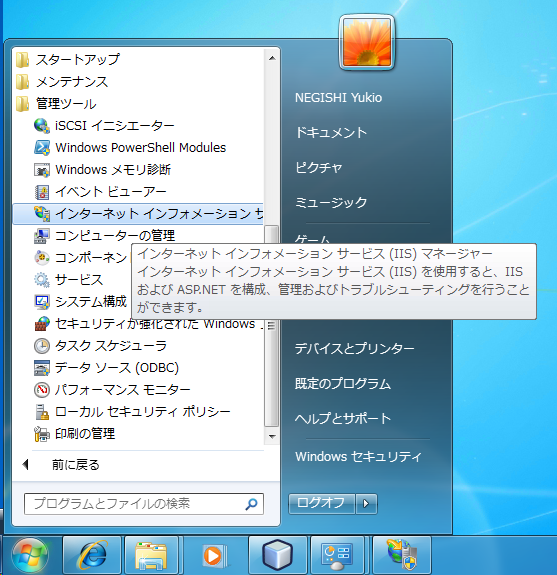Screen dimensions: 557x575
Task: Open Windows Media Player from taskbar
Action: [214, 556]
